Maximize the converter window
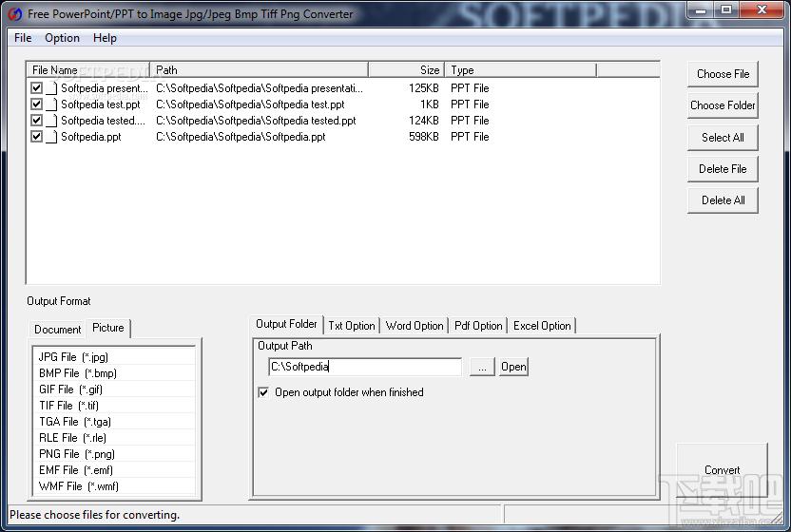The width and height of the screenshot is (791, 532). (x=726, y=9)
